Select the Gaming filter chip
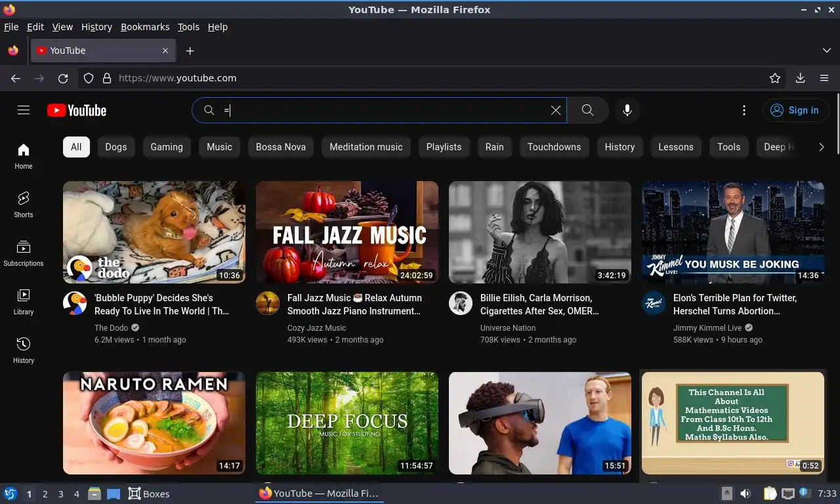This screenshot has height=504, width=840. point(167,147)
